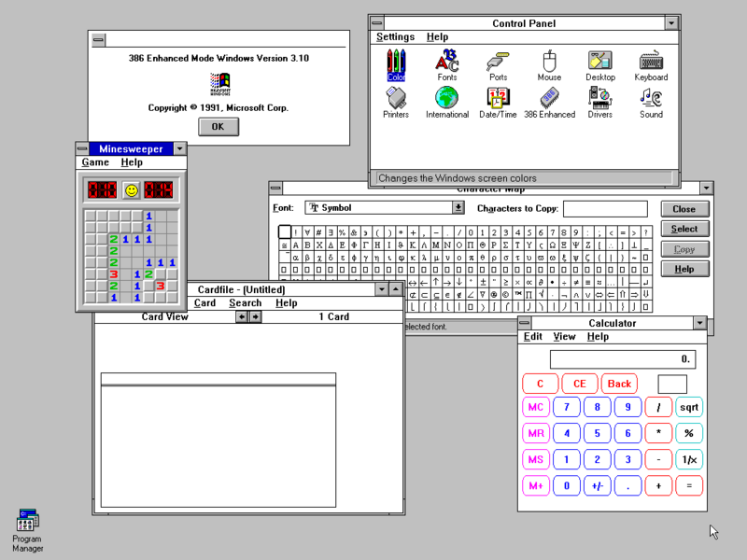Expand the Font dropdown in Character Map
Image resolution: width=747 pixels, height=560 pixels.
[x=458, y=207]
